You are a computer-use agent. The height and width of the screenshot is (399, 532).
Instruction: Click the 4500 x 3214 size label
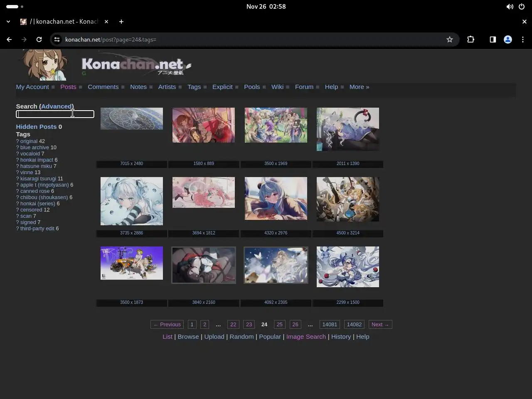348,233
